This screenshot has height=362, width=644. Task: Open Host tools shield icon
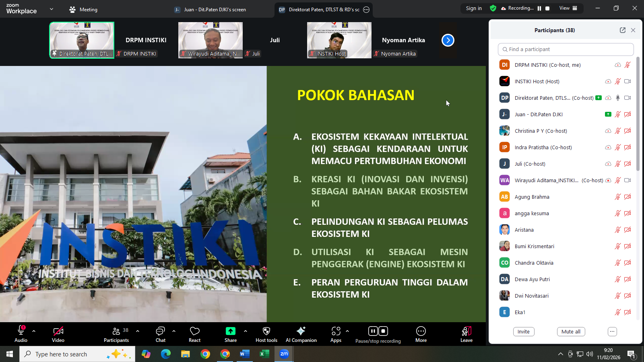(x=266, y=331)
